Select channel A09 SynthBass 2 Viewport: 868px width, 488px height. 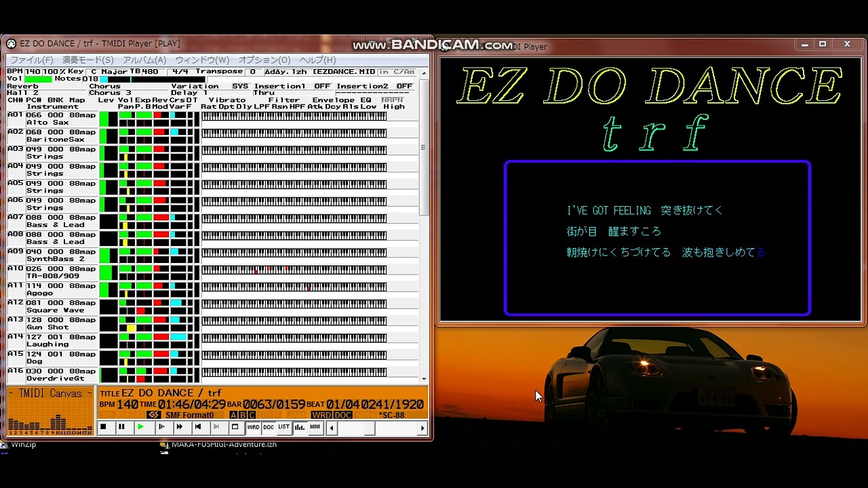tap(52, 255)
